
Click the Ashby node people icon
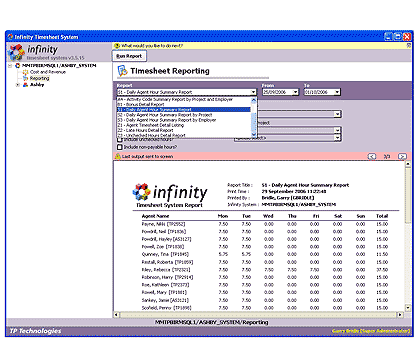coord(25,85)
